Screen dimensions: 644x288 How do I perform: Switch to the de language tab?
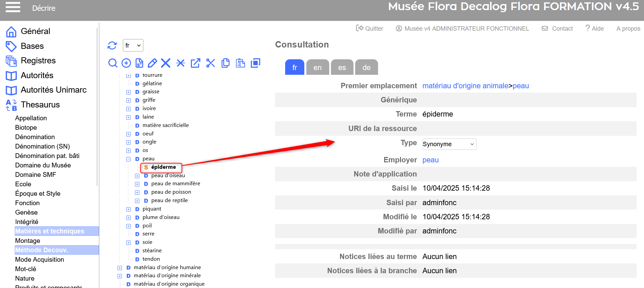pos(366,67)
